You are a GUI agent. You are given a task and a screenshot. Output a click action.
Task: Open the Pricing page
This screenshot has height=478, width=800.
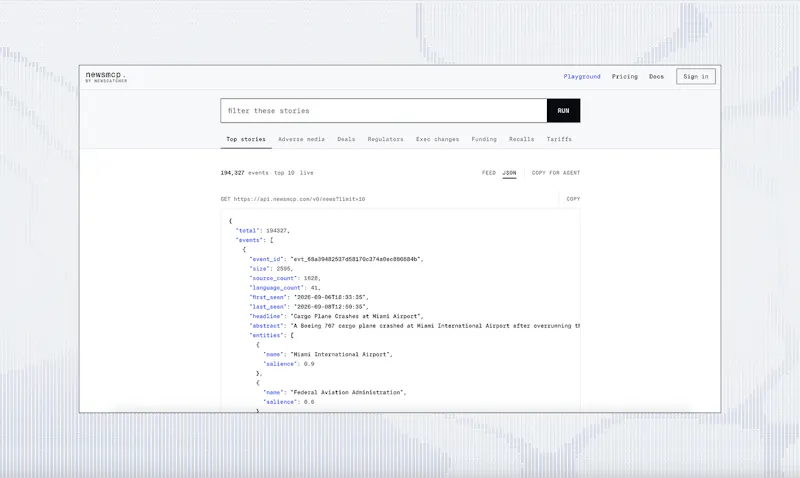click(x=624, y=77)
